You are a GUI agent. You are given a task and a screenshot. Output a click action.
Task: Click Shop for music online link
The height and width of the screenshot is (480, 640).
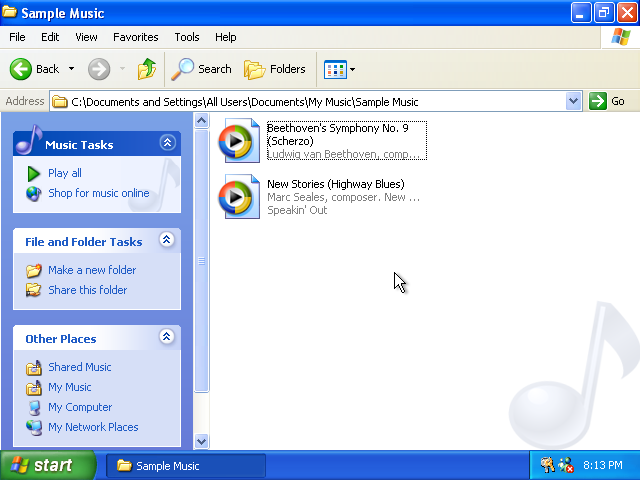[x=99, y=193]
